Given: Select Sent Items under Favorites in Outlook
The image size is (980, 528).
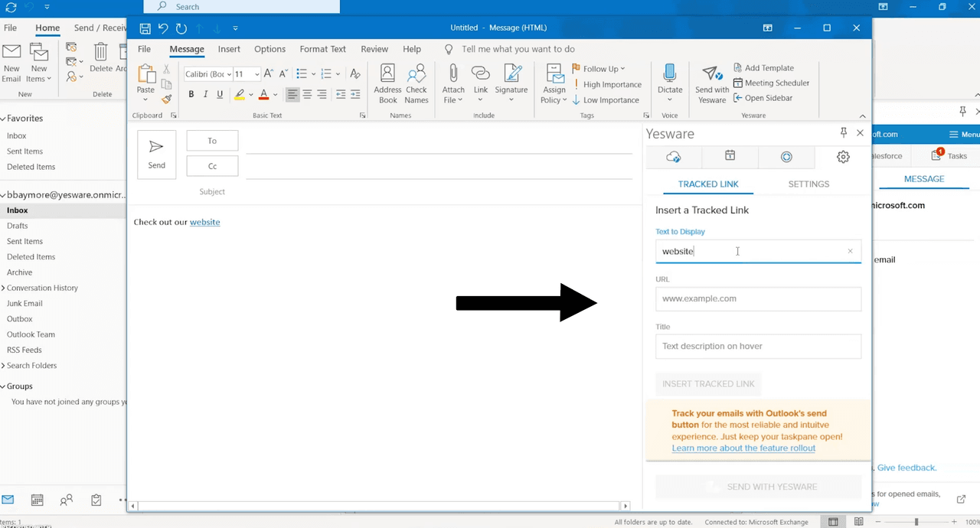Looking at the screenshot, I should (x=24, y=152).
